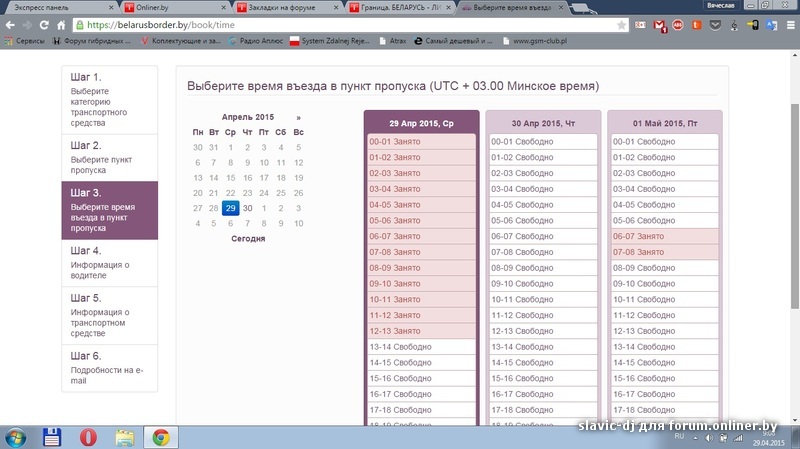Open the Самый дешевый bookmark
Screen dimensions: 800x449
click(453, 41)
